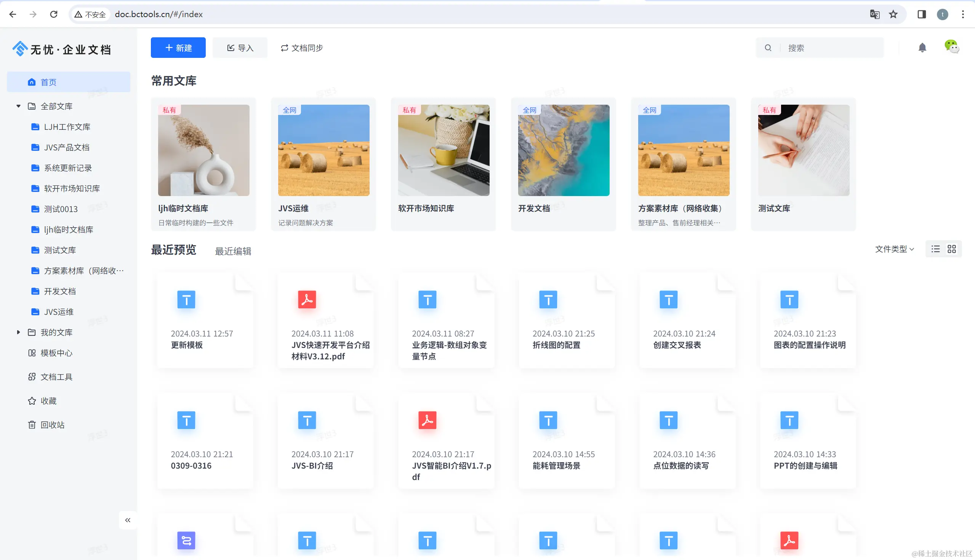Open the 文件类型 filter dropdown
The height and width of the screenshot is (560, 975).
pos(894,249)
